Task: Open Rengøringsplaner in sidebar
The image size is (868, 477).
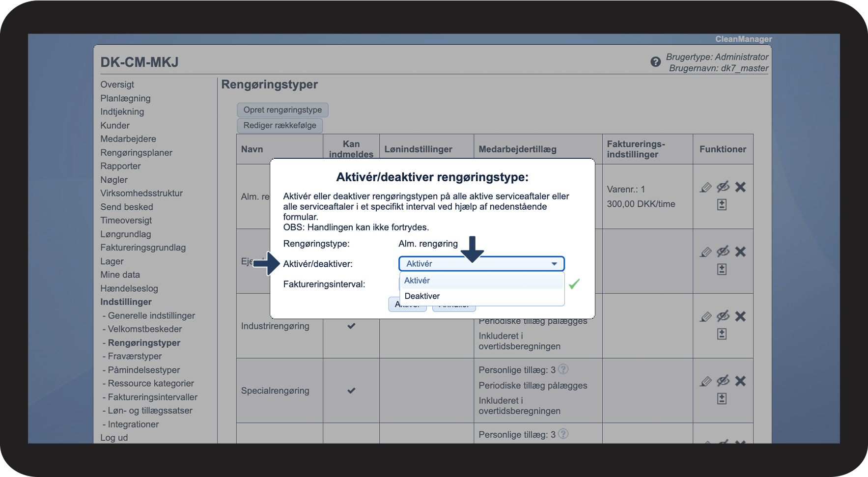Action: [137, 153]
